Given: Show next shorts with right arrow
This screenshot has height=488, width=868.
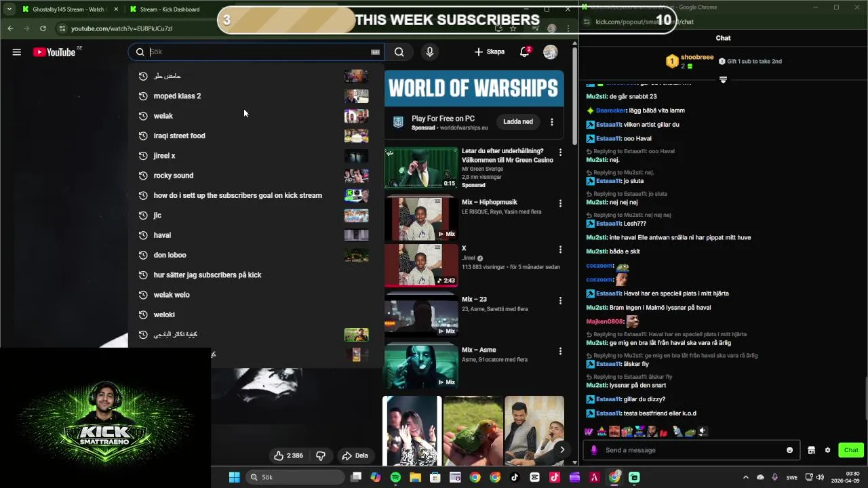Looking at the screenshot, I should click(x=561, y=449).
